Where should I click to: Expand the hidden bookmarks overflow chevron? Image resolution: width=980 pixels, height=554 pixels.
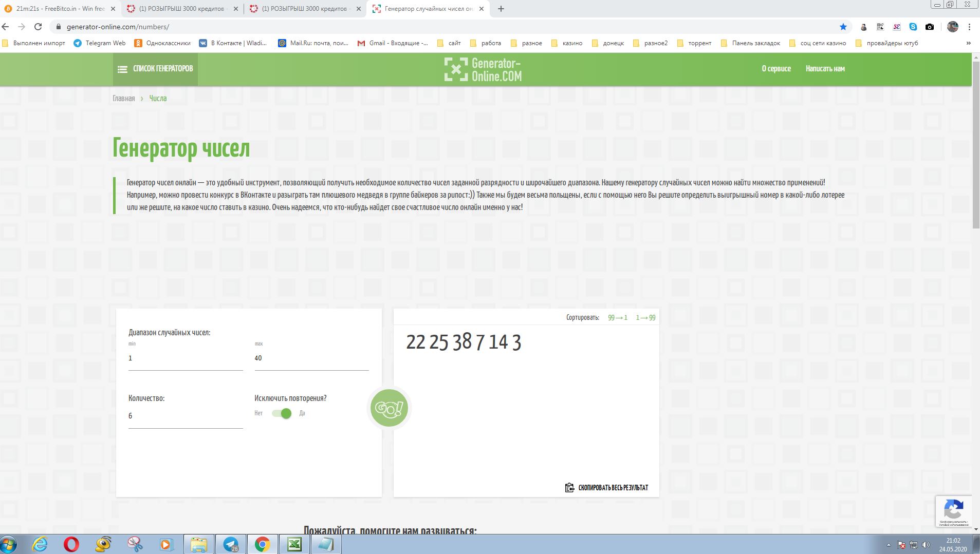(x=969, y=43)
